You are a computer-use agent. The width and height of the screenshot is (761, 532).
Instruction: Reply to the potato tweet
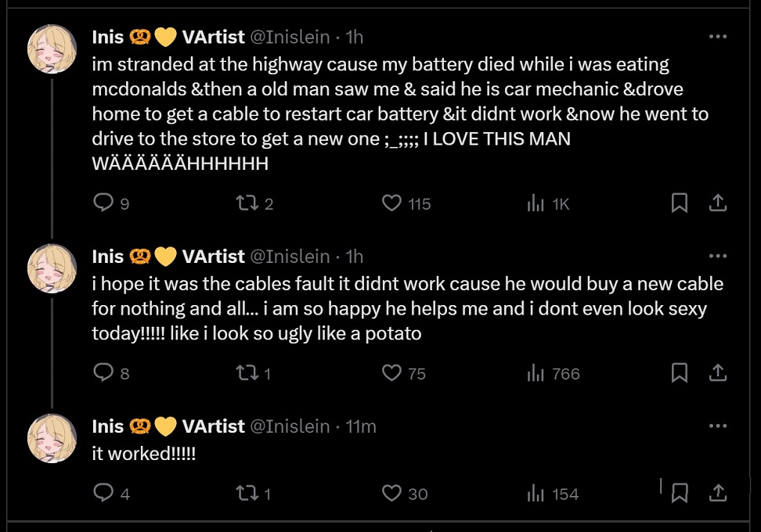pyautogui.click(x=104, y=373)
